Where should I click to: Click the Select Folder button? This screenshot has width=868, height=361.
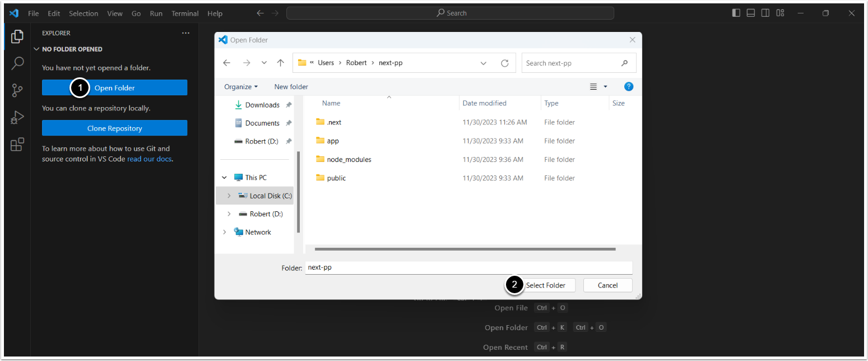(545, 285)
